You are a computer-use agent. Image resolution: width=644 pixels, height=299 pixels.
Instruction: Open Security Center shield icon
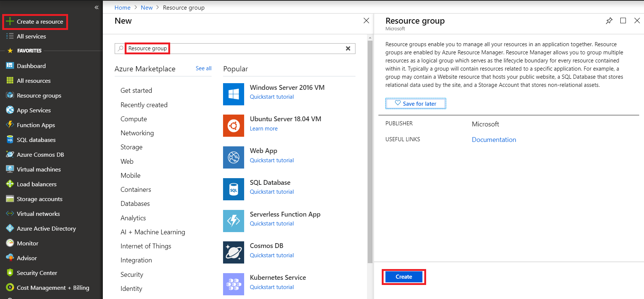point(10,273)
